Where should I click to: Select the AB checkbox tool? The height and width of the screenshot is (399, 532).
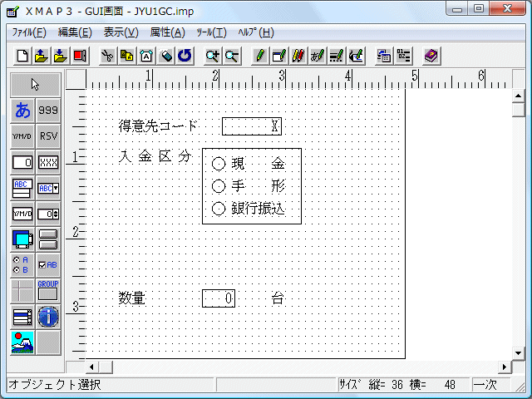coord(48,265)
